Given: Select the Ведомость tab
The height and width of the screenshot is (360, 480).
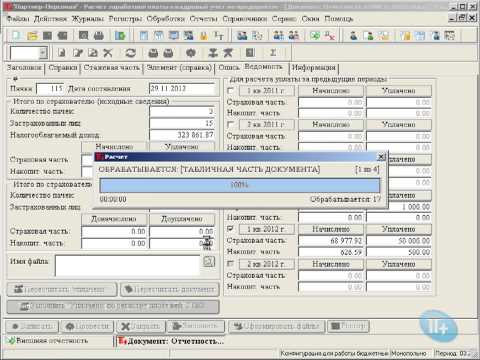Looking at the screenshot, I should coord(263,67).
